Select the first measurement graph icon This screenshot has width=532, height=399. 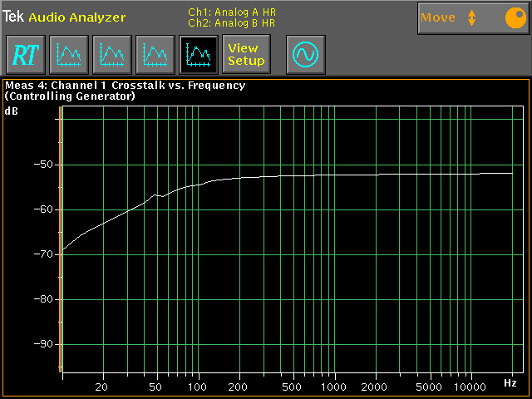[68, 55]
